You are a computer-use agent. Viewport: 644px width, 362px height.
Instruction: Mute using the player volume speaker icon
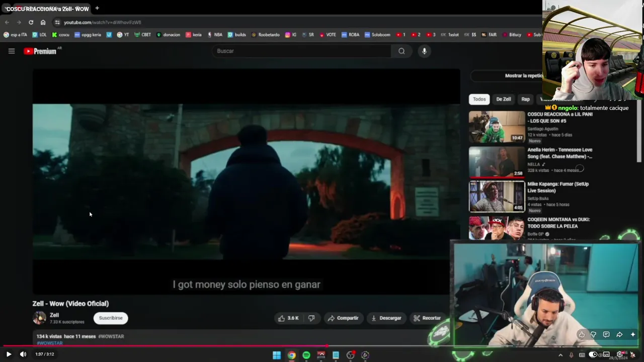(x=23, y=354)
